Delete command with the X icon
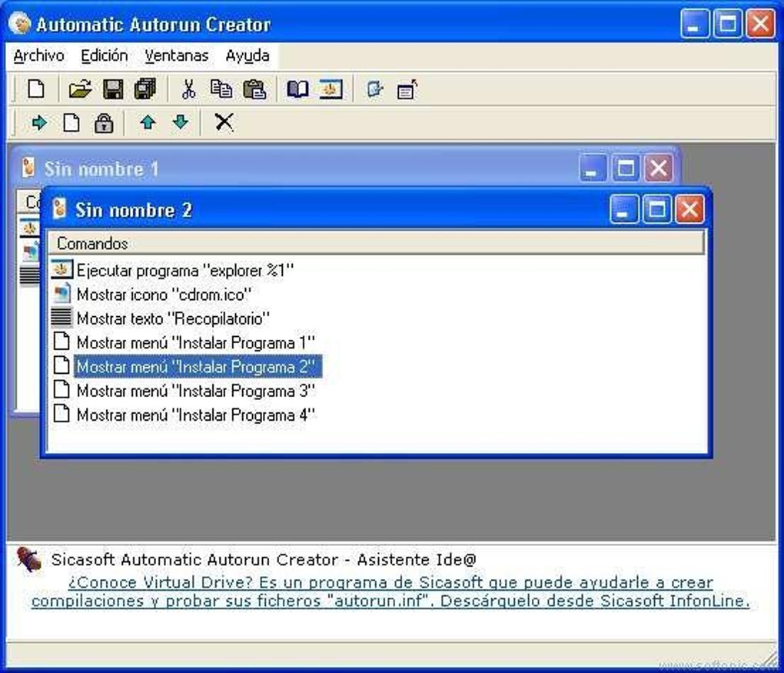The height and width of the screenshot is (673, 784). pos(224,122)
